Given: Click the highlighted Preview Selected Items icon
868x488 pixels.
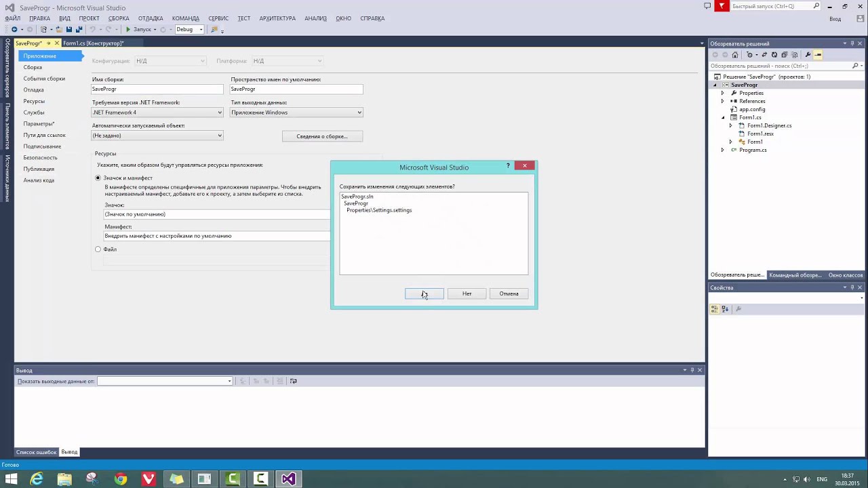Looking at the screenshot, I should (818, 55).
